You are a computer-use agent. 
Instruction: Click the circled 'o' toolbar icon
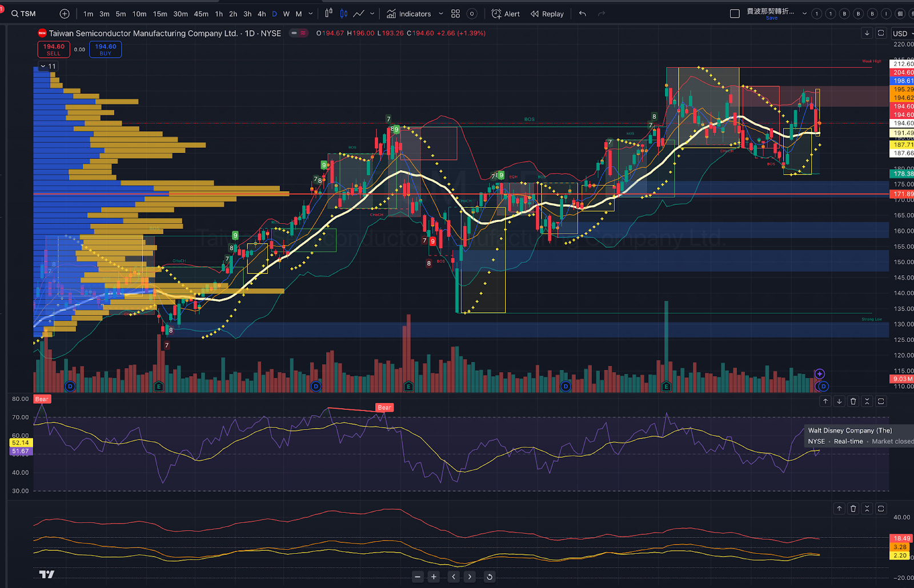point(472,14)
